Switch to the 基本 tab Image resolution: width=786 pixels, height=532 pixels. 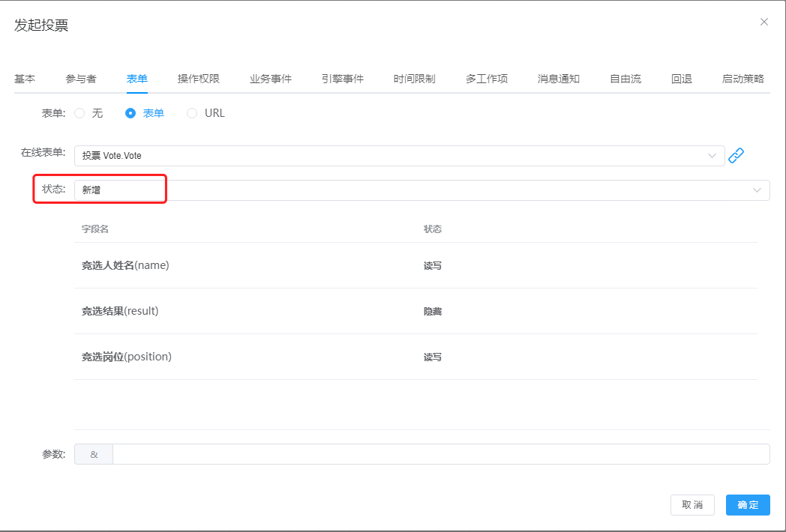(25, 79)
